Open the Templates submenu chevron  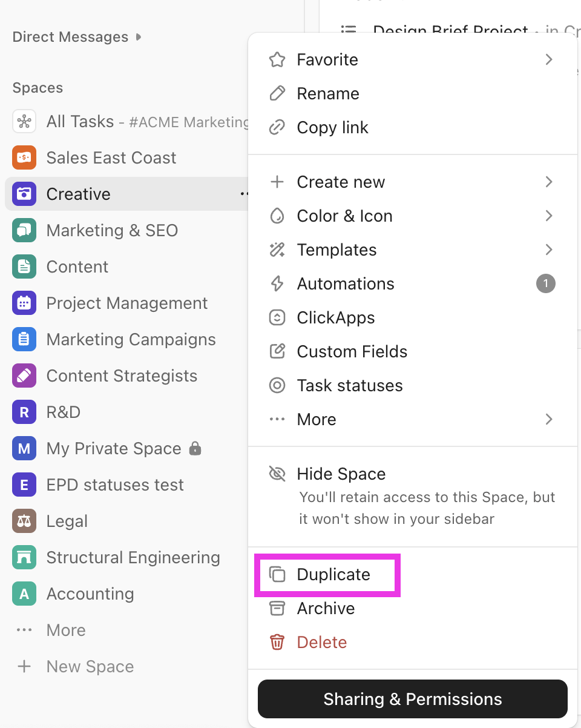[x=550, y=250]
